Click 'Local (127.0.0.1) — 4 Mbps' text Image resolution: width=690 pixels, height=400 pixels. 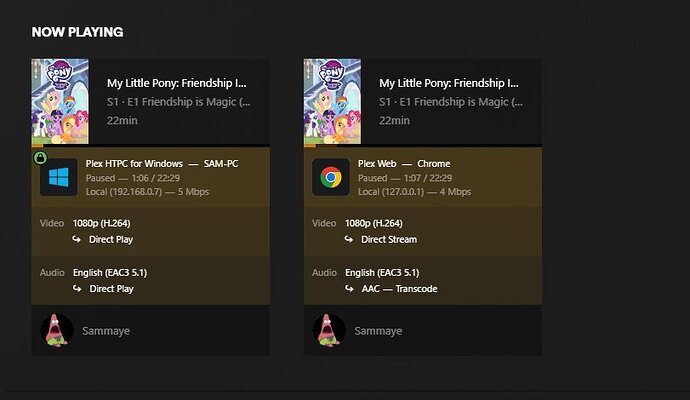(x=415, y=192)
